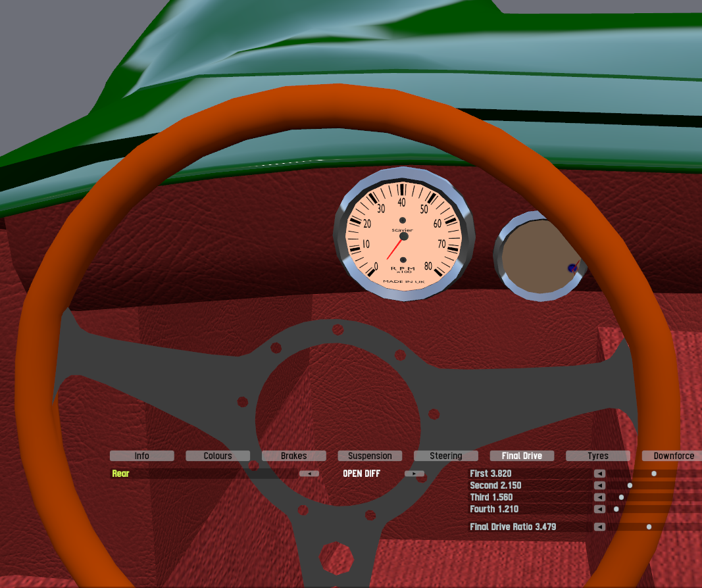Click the steering wheel centre hub
The width and height of the screenshot is (702, 588).
[x=338, y=424]
